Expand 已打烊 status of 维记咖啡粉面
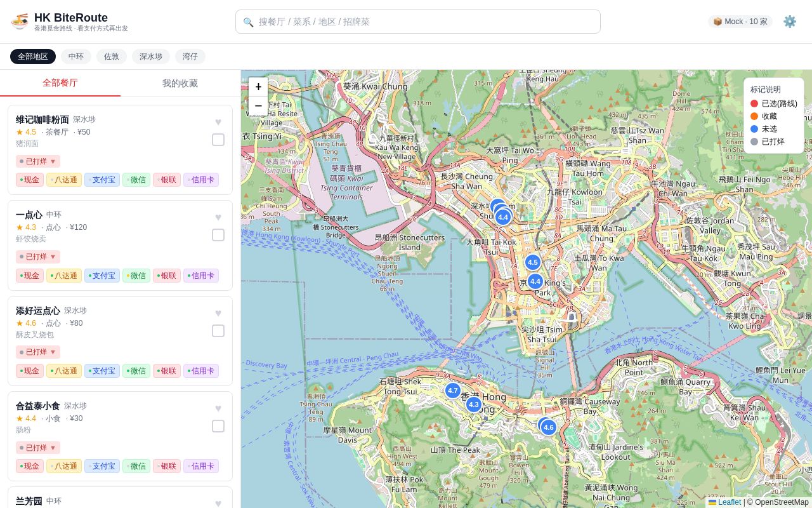The height and width of the screenshot is (508, 812). 38,161
